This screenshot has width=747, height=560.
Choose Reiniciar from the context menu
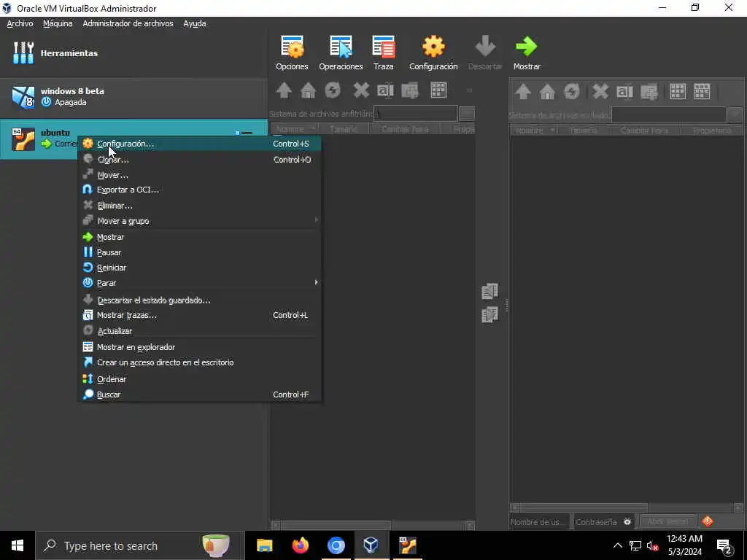pos(200,268)
